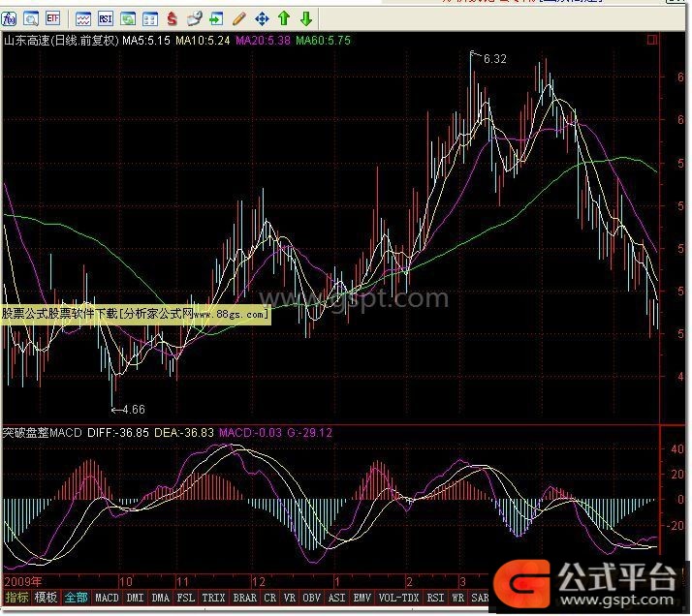The image size is (692, 616).
Task: Open the f(x) formula manager icon
Action: click(9, 19)
